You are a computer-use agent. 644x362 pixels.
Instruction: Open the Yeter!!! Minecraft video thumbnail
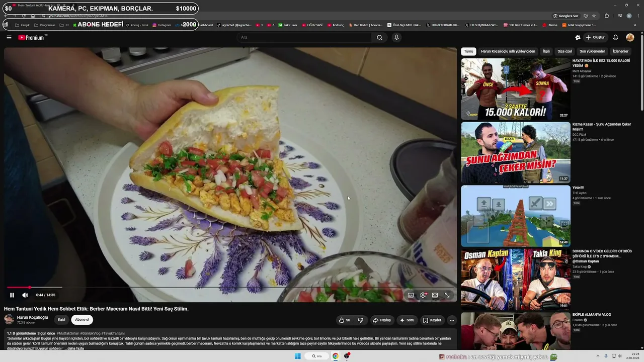point(516,216)
